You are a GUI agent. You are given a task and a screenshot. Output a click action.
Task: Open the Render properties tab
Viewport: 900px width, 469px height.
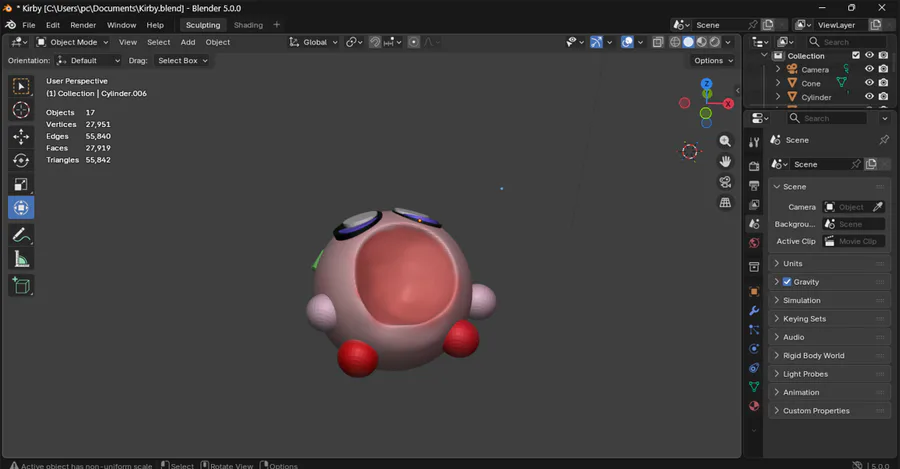(x=754, y=166)
